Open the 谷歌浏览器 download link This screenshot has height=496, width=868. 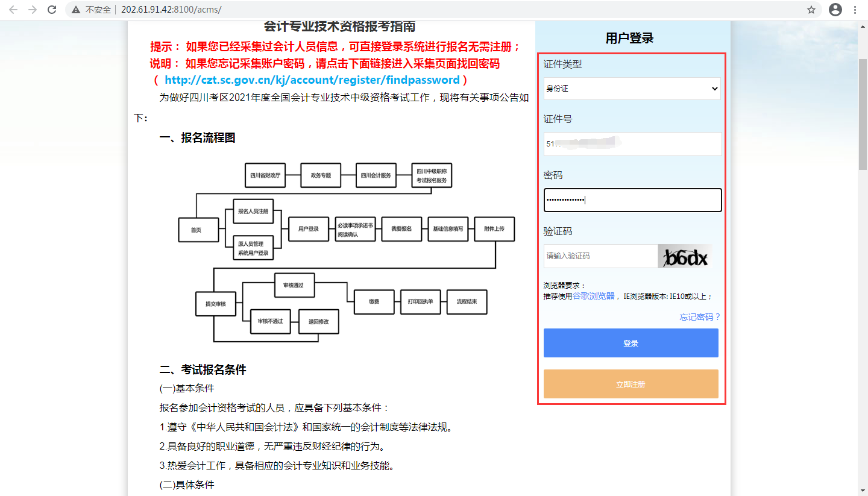pos(593,296)
